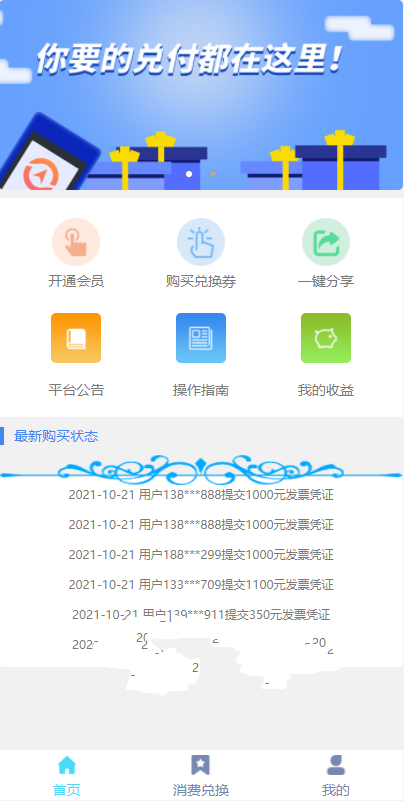Screen dimensions: 404x801
Task: Open the 购买兑换券 blue finger icon
Action: click(201, 242)
